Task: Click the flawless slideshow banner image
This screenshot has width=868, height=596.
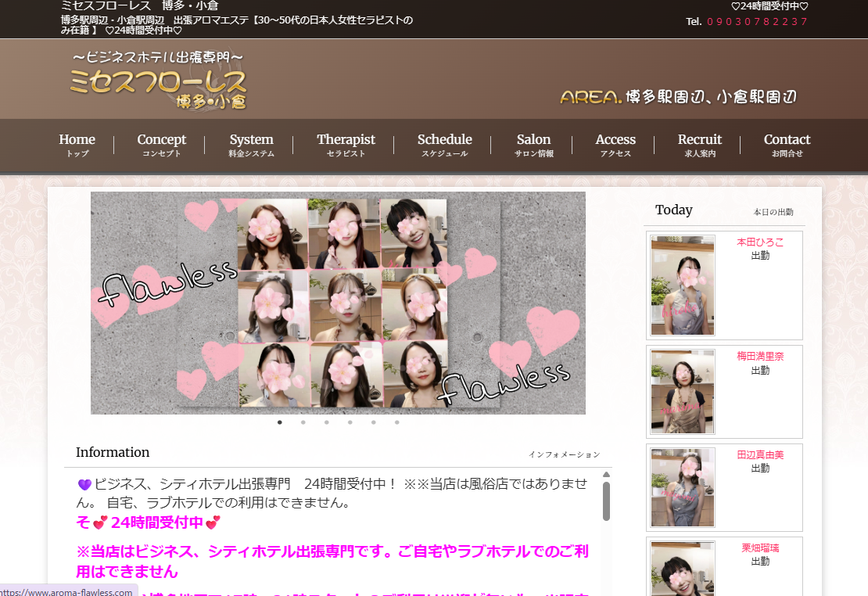Action: click(338, 303)
